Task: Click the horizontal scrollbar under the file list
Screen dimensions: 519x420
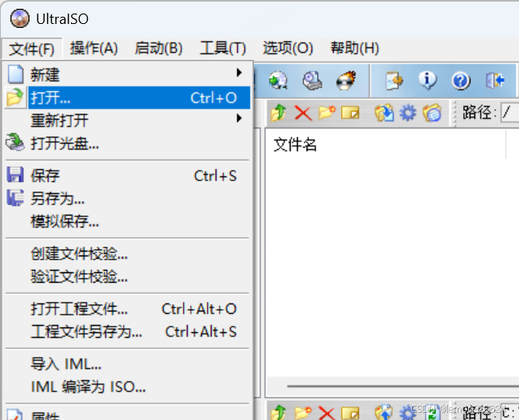Action: (402, 386)
